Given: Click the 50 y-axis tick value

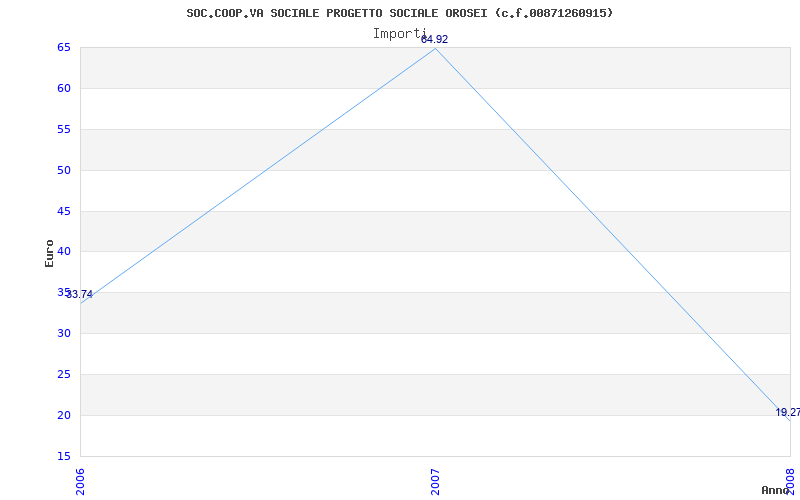Looking at the screenshot, I should (64, 170).
